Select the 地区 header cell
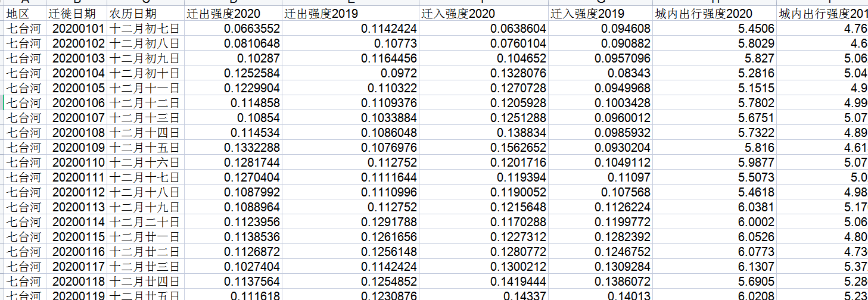868x300 pixels. (25, 14)
